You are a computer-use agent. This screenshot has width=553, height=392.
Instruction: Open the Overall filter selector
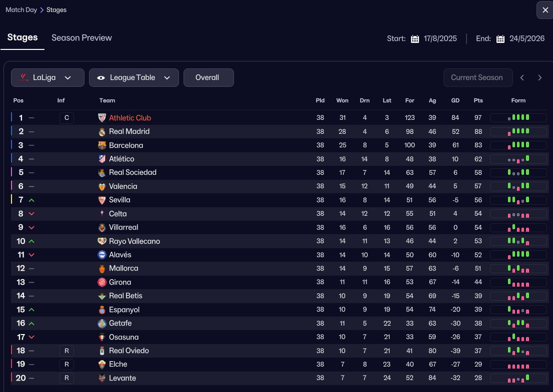pyautogui.click(x=208, y=77)
